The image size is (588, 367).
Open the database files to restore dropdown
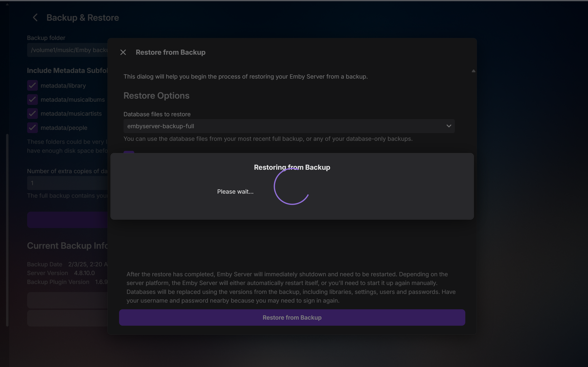pyautogui.click(x=289, y=126)
